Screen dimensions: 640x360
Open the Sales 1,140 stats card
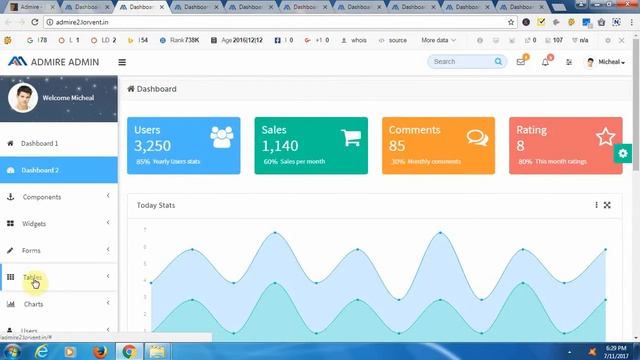(x=311, y=146)
